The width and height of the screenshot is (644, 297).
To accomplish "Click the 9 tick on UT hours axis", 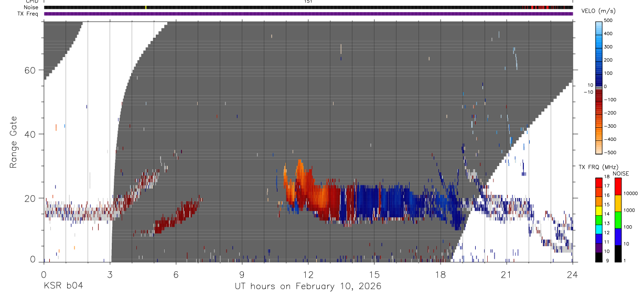I will [x=242, y=274].
